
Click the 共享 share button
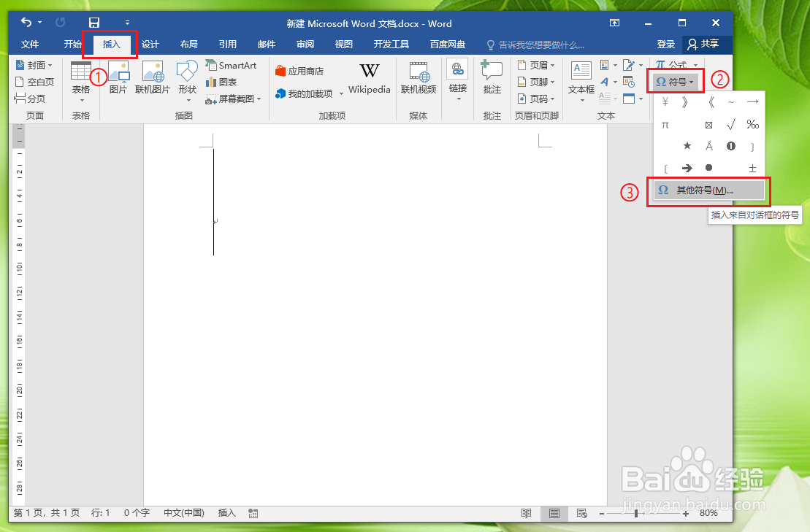pos(703,45)
